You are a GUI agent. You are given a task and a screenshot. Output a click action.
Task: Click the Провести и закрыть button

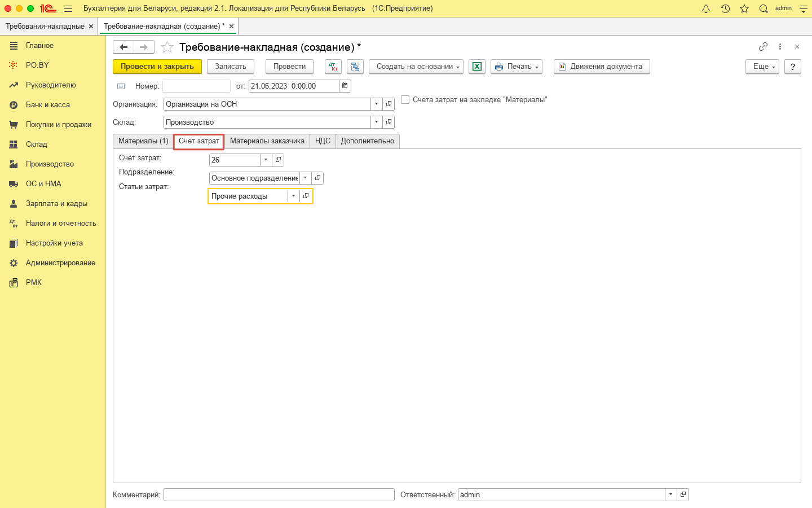[x=157, y=67]
